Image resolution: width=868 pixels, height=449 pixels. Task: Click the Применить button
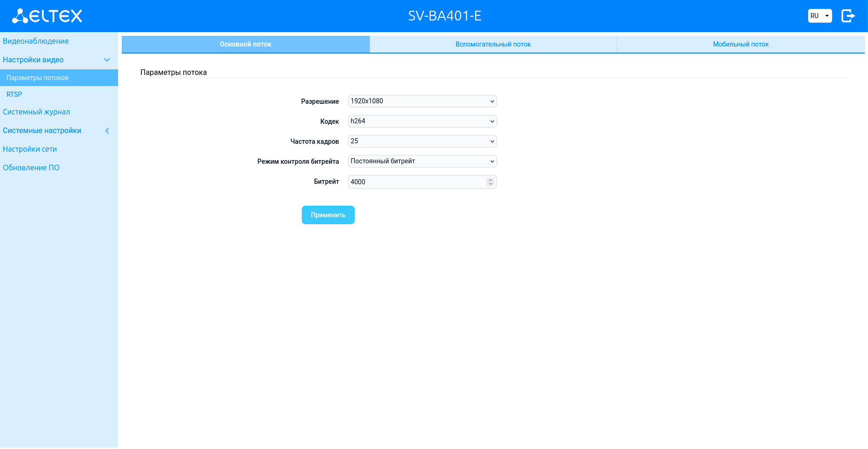click(328, 215)
